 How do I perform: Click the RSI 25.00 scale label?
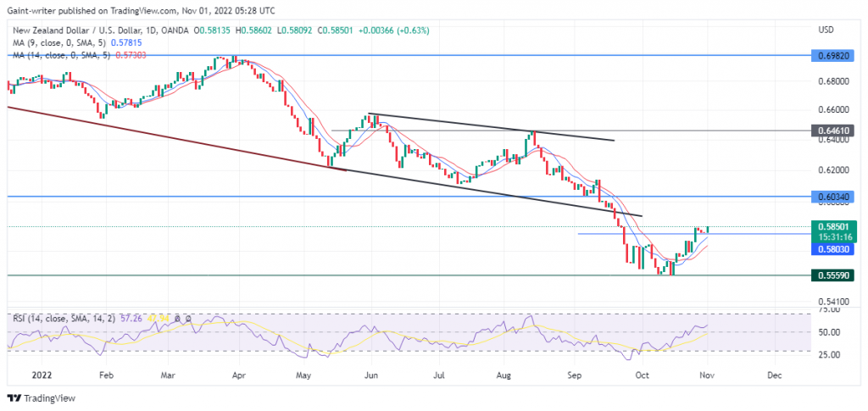click(827, 354)
